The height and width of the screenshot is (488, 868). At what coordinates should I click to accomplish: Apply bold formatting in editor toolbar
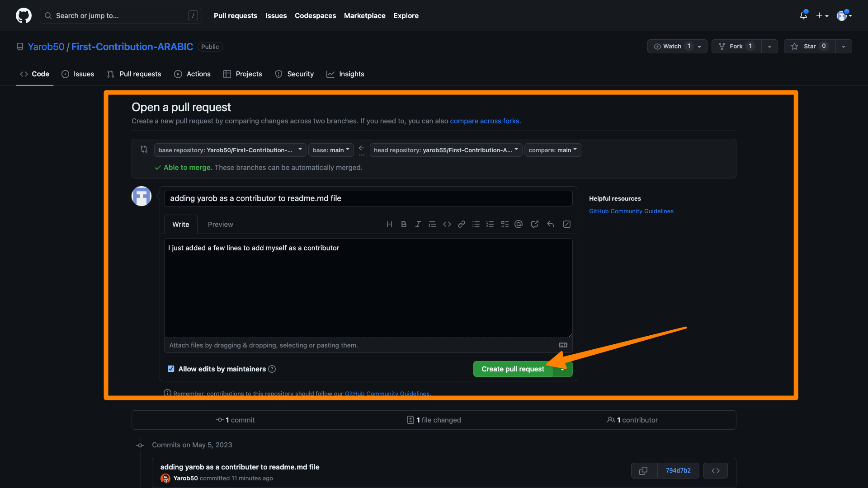(x=404, y=224)
